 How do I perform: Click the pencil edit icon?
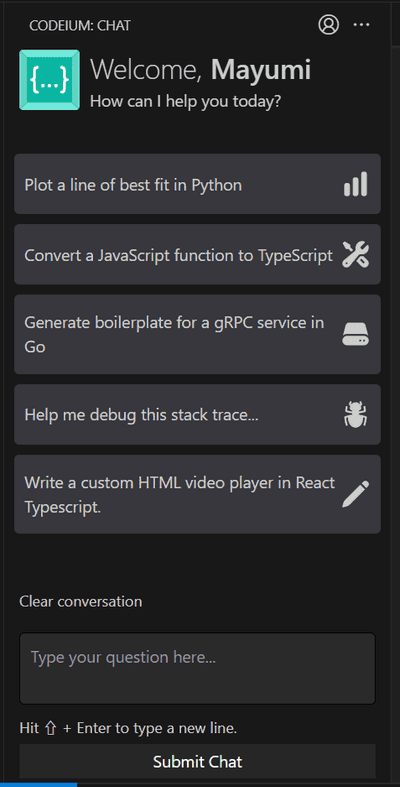(x=355, y=494)
